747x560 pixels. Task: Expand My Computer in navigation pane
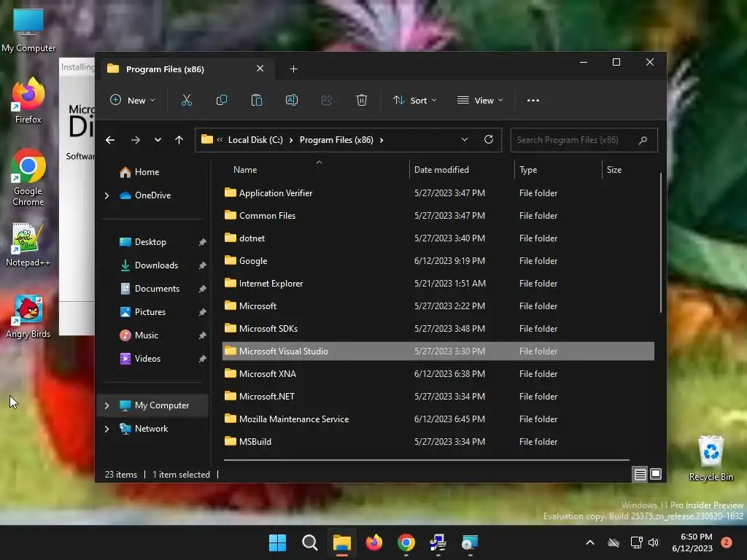tap(107, 405)
